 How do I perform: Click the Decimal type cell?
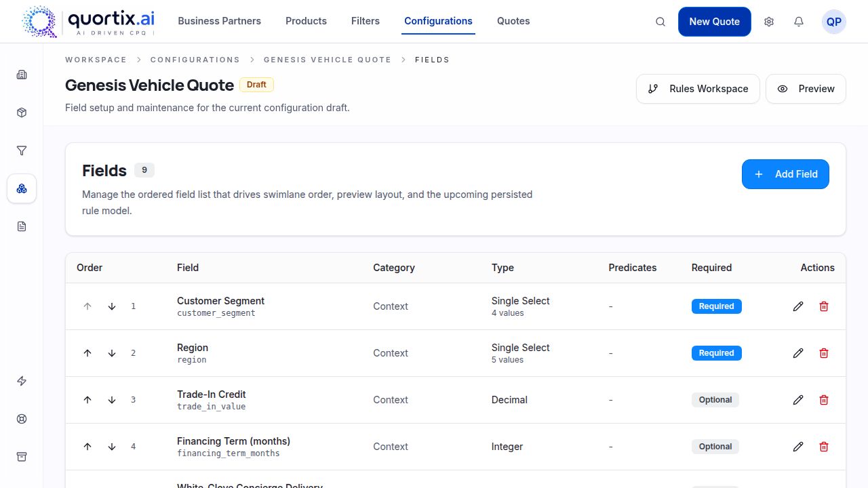509,400
